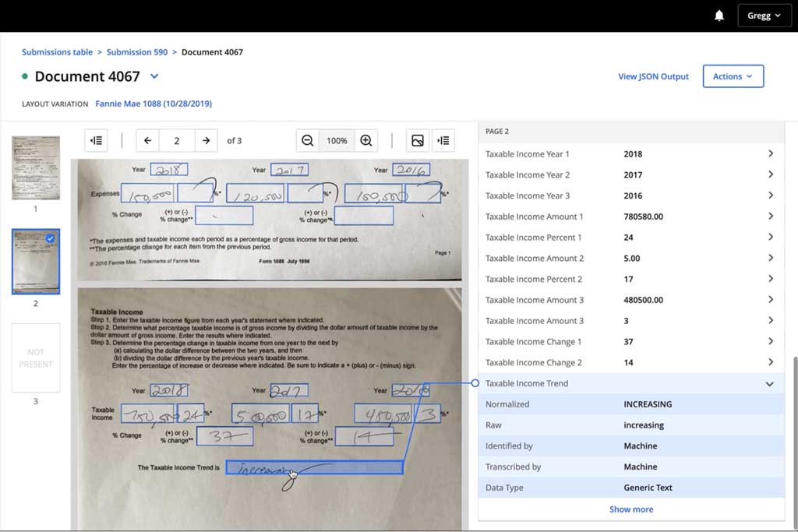Expand Taxable Income Percent 1 row
The image size is (798, 532).
click(630, 237)
